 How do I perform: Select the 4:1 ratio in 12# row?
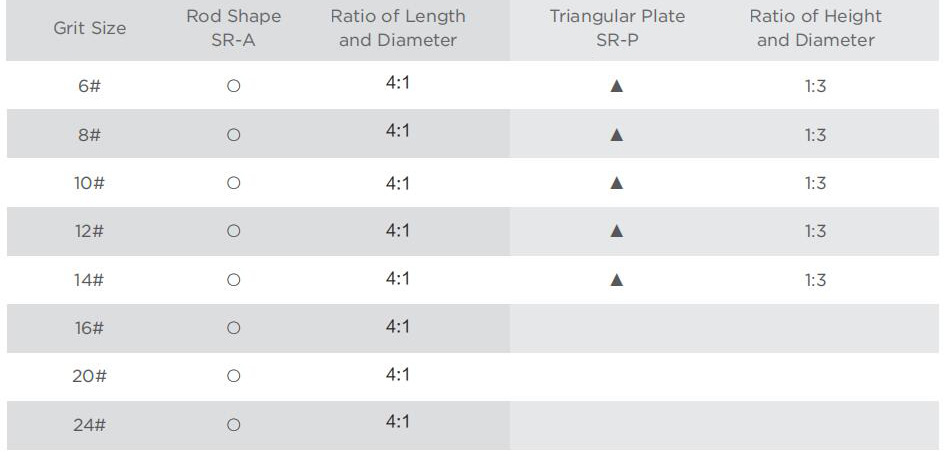pyautogui.click(x=398, y=231)
